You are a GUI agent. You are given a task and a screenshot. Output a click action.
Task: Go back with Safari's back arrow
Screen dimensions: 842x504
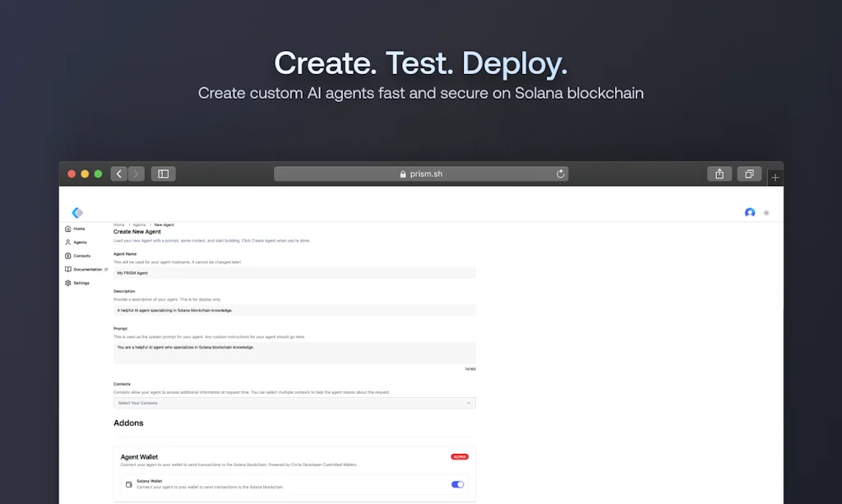click(x=119, y=173)
